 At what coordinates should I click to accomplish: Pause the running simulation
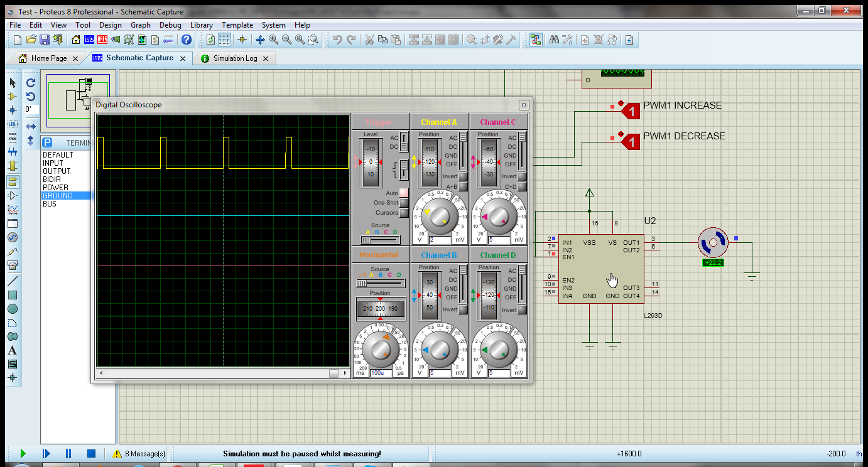point(68,453)
